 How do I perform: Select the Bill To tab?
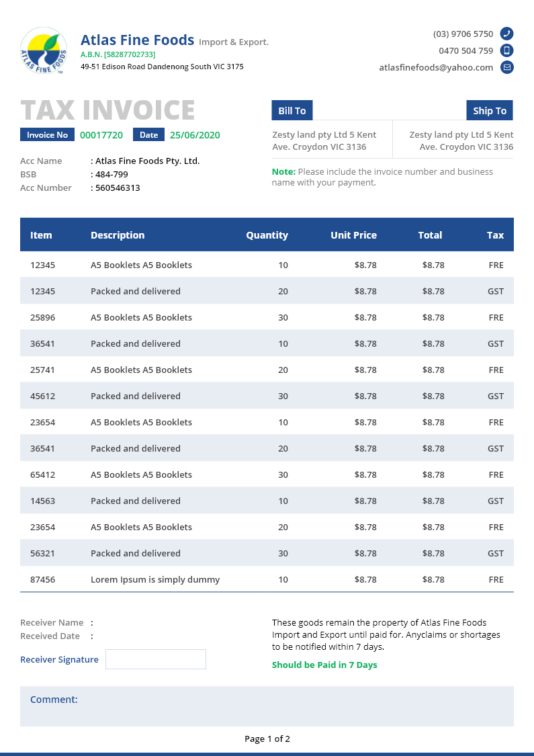[292, 111]
